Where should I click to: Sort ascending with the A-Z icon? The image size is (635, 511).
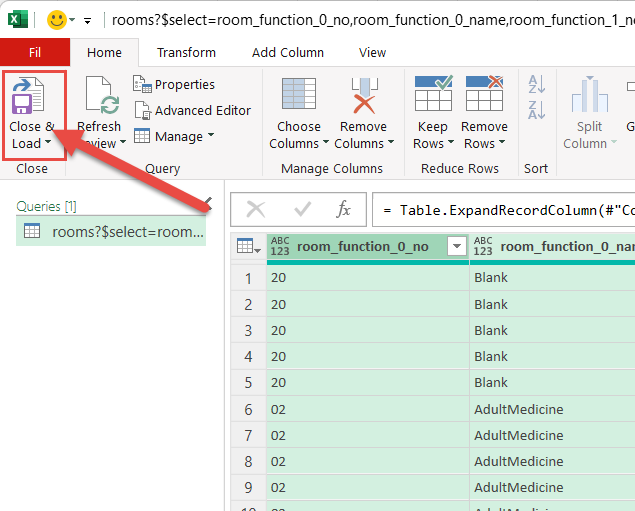click(x=536, y=85)
